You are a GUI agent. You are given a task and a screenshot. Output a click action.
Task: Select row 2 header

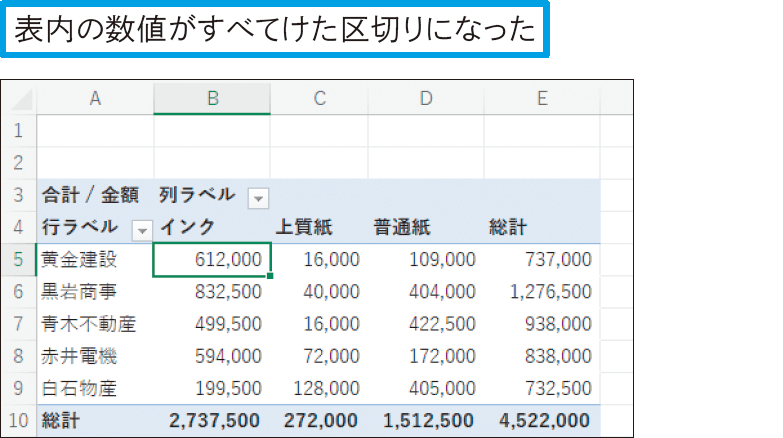(18, 163)
